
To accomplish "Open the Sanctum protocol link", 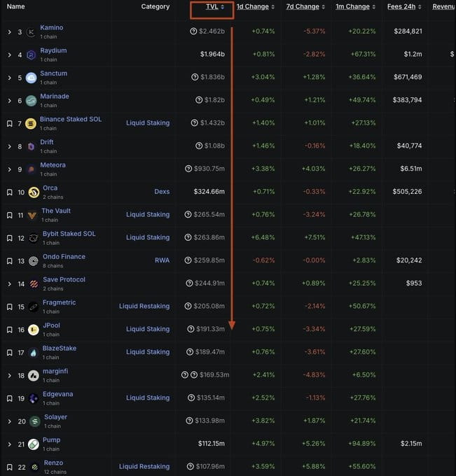I will coord(53,73).
